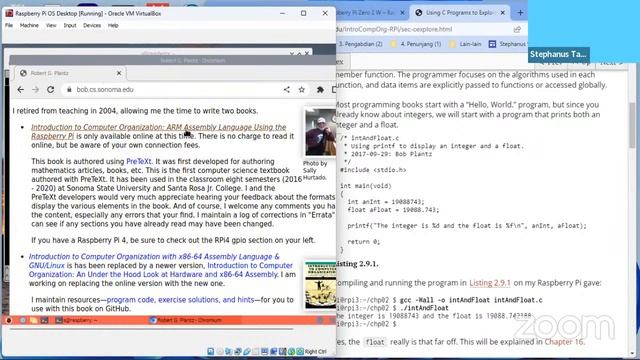
Task: Click VirtualBox audio status icon
Action: (x=229, y=351)
